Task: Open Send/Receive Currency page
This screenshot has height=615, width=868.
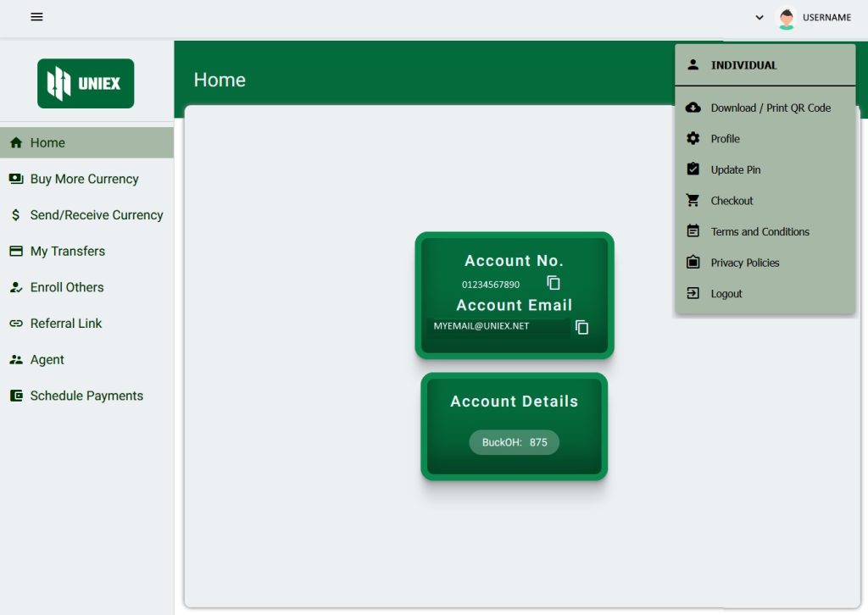Action: pyautogui.click(x=96, y=215)
